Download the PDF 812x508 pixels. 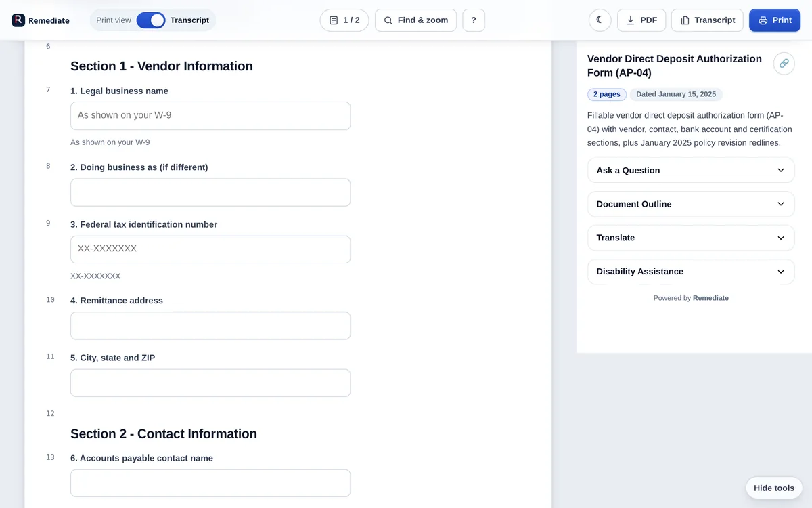[x=641, y=20]
